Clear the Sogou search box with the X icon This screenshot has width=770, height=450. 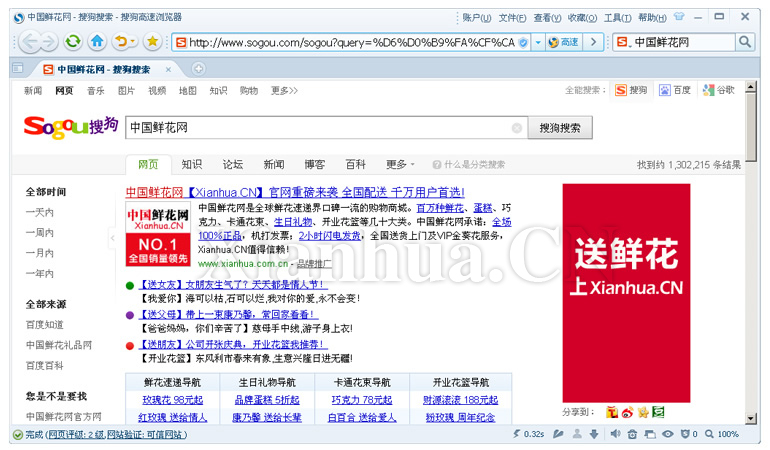(x=517, y=128)
